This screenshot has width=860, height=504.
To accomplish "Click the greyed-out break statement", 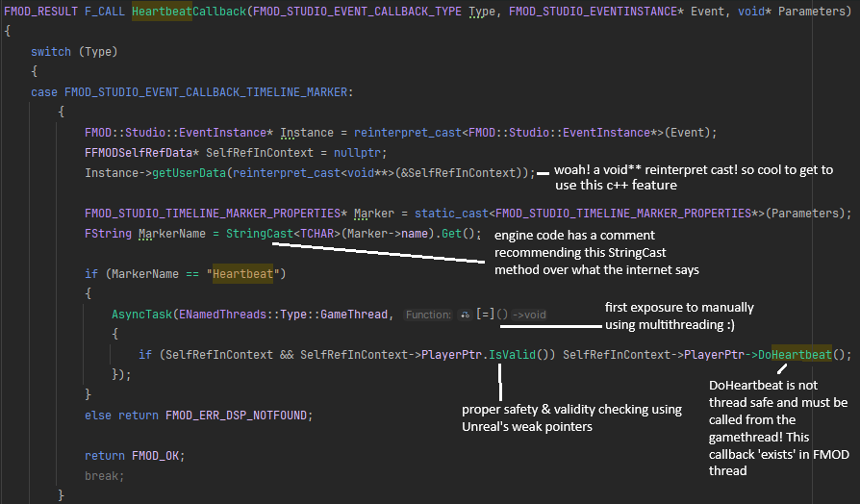I will pos(104,476).
